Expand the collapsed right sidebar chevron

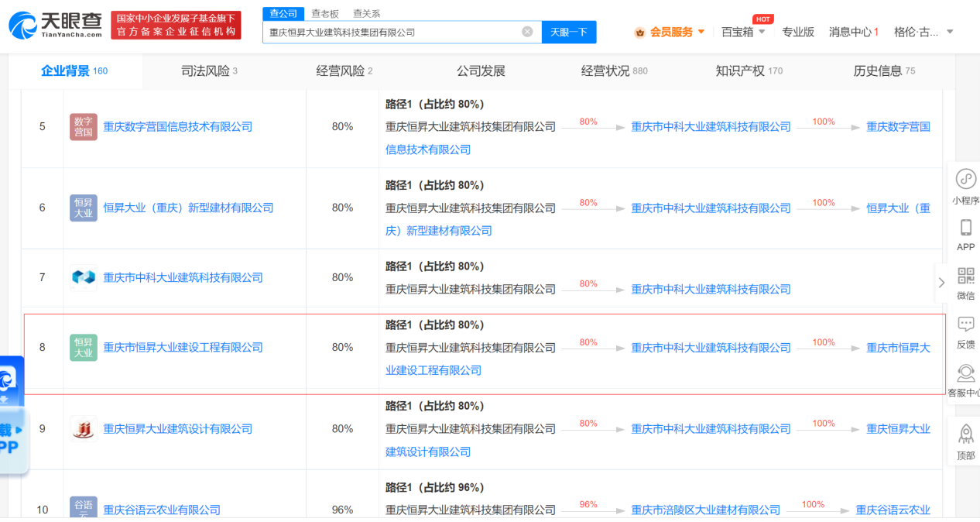coord(941,283)
